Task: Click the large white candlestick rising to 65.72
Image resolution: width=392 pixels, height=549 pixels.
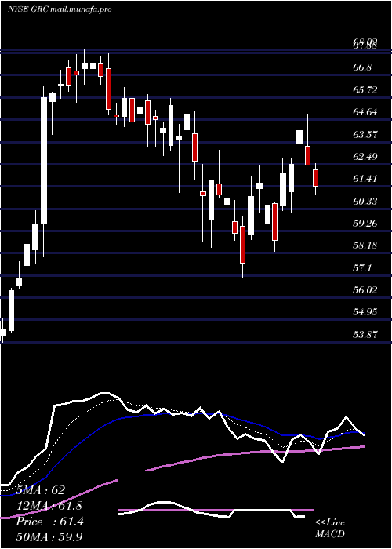Action: click(44, 160)
